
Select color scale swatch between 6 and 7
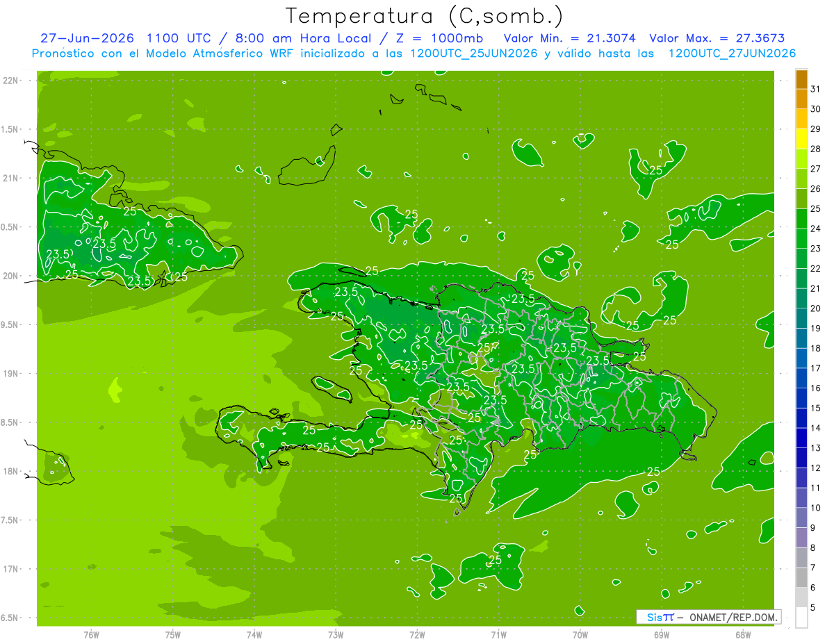801,578
